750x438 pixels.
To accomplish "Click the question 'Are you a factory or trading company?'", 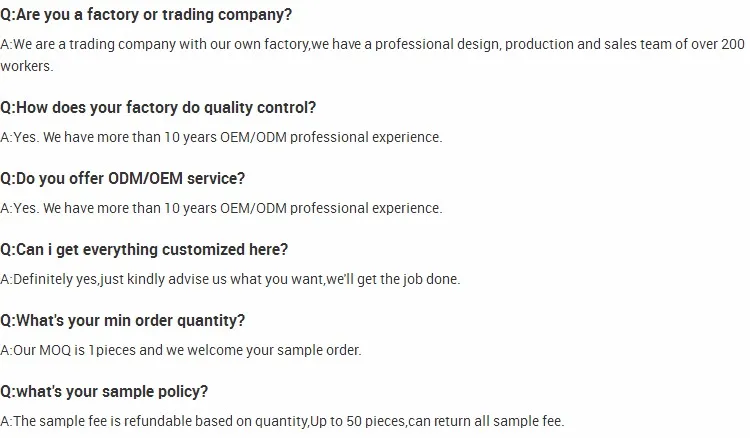I will [x=146, y=15].
